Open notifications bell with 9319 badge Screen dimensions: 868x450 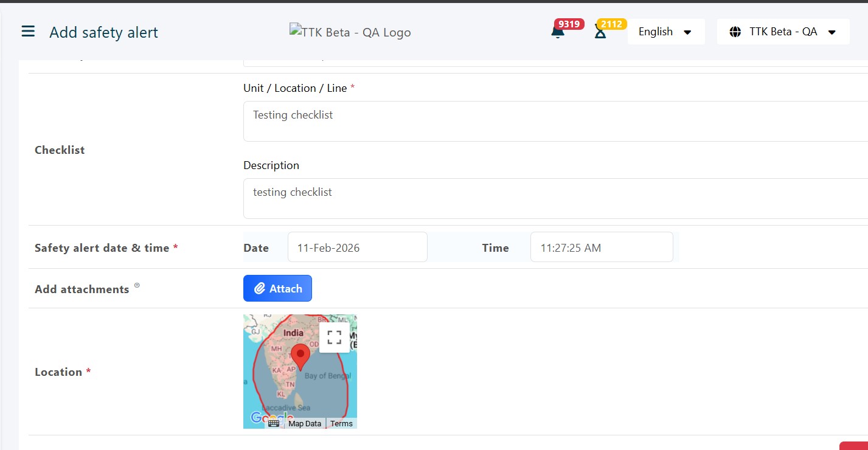tap(558, 32)
